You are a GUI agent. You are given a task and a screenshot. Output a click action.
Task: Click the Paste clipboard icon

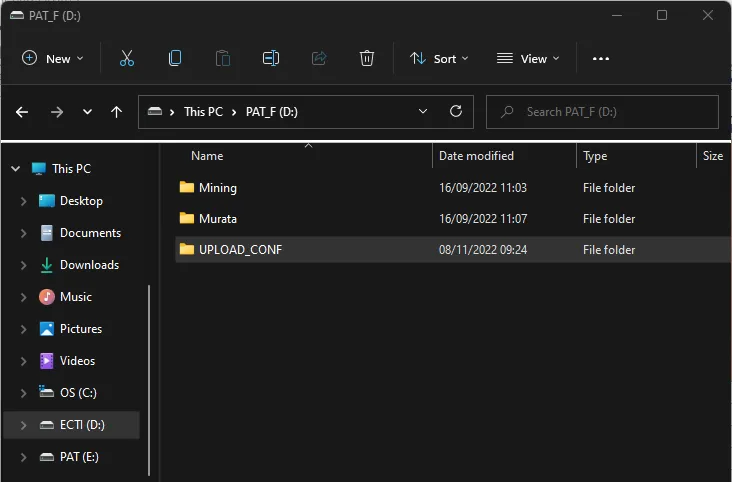(x=223, y=58)
